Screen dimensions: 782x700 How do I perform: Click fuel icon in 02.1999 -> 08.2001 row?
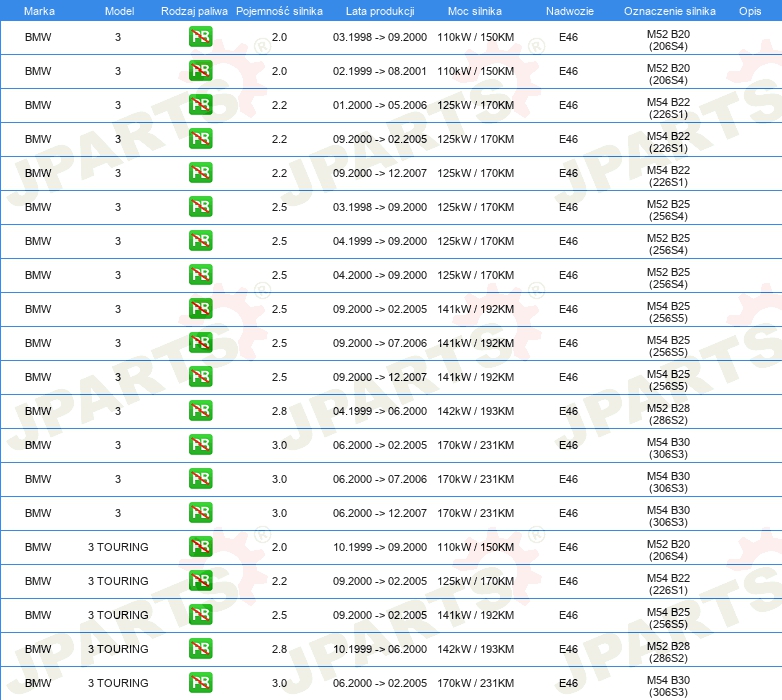coord(200,71)
